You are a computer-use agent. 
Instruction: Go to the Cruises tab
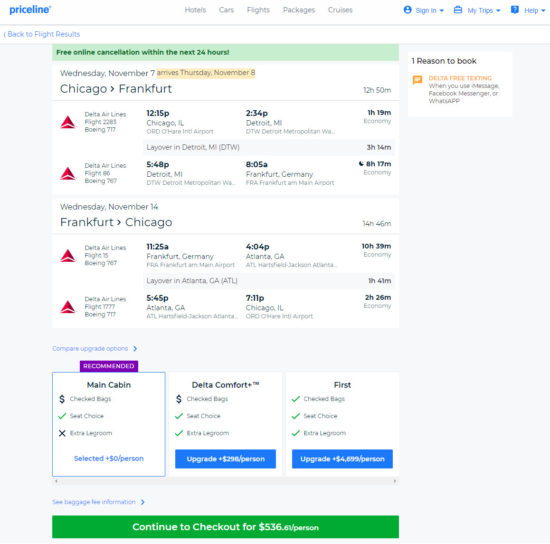pyautogui.click(x=340, y=10)
